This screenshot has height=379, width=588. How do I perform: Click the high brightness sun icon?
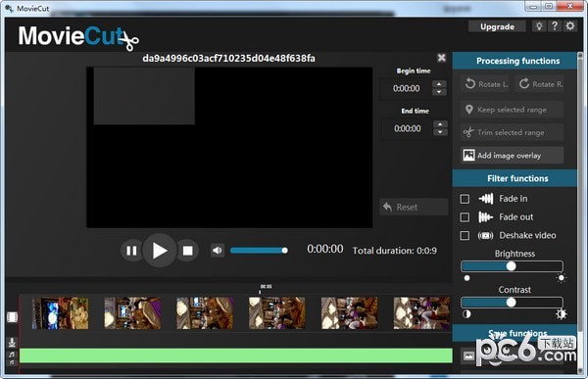coord(561,278)
